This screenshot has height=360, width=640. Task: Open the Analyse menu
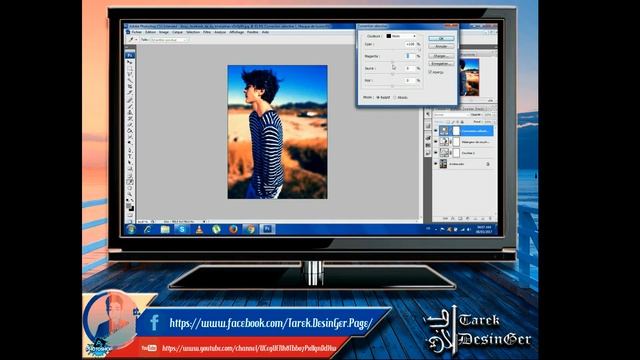220,32
